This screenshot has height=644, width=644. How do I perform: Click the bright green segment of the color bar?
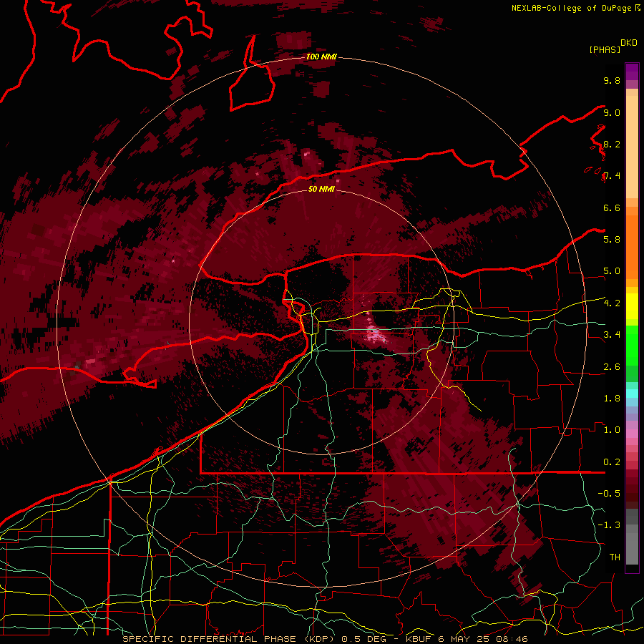632,346
